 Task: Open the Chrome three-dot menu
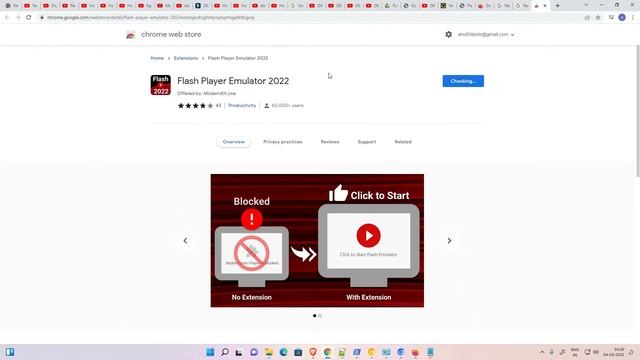click(x=633, y=18)
